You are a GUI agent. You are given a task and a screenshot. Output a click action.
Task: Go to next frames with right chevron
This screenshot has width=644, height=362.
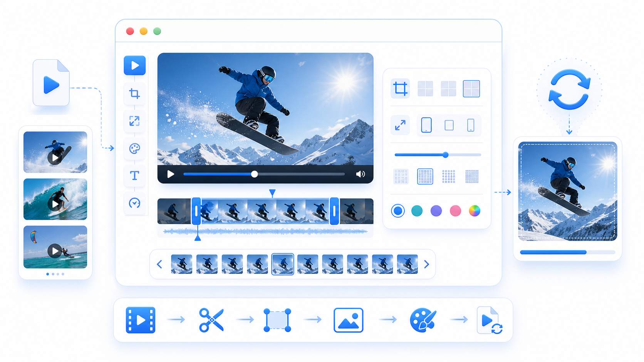click(426, 264)
